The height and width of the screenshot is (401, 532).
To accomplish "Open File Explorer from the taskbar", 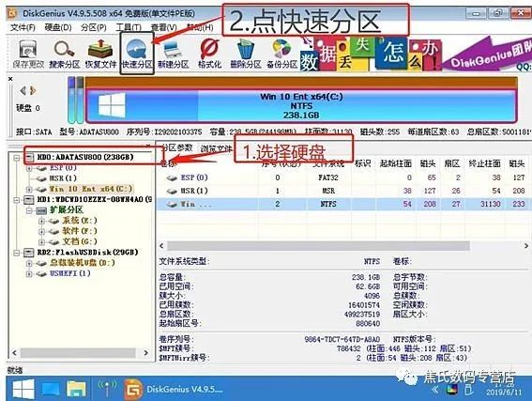I will (x=76, y=389).
